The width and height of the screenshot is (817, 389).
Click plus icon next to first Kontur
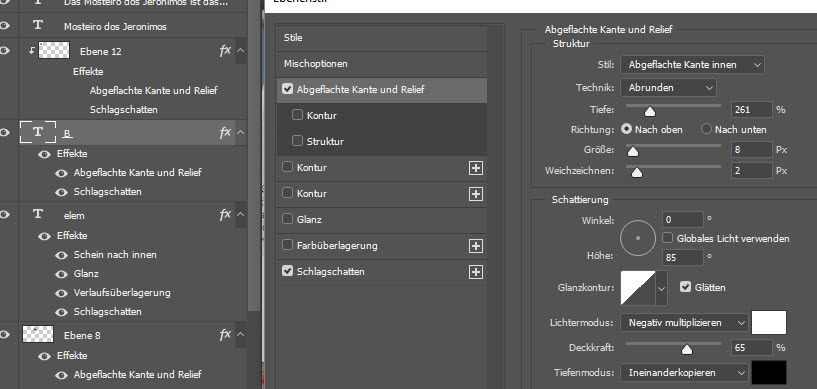pos(475,168)
